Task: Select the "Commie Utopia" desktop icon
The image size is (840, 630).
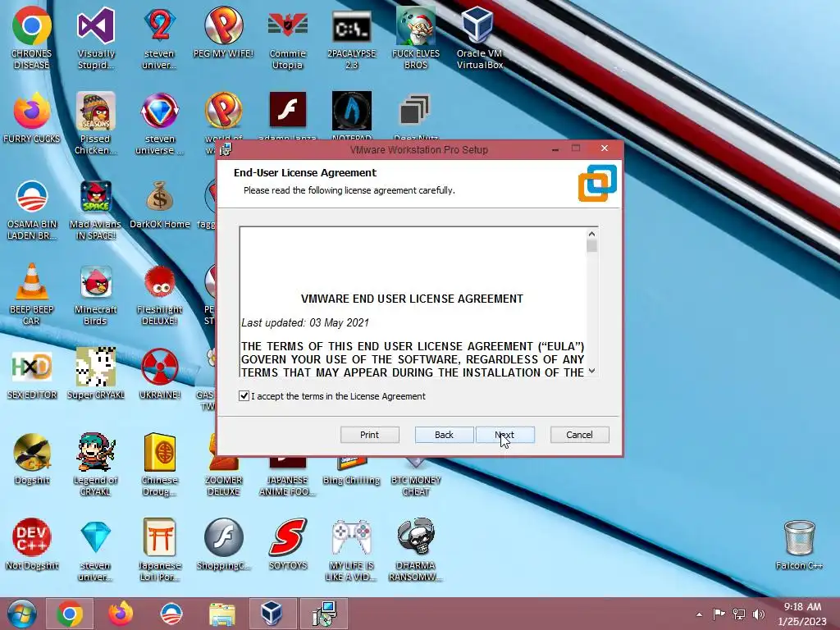Action: (x=288, y=38)
